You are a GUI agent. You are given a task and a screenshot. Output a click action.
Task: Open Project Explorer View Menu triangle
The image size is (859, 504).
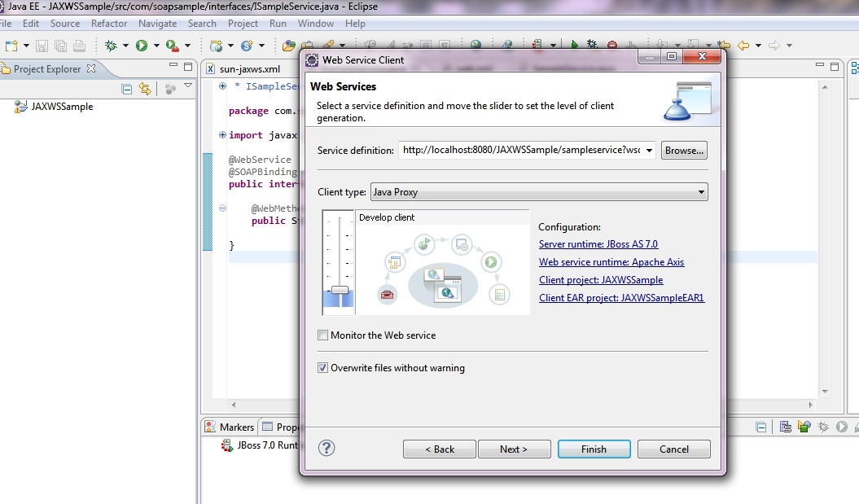pos(188,86)
